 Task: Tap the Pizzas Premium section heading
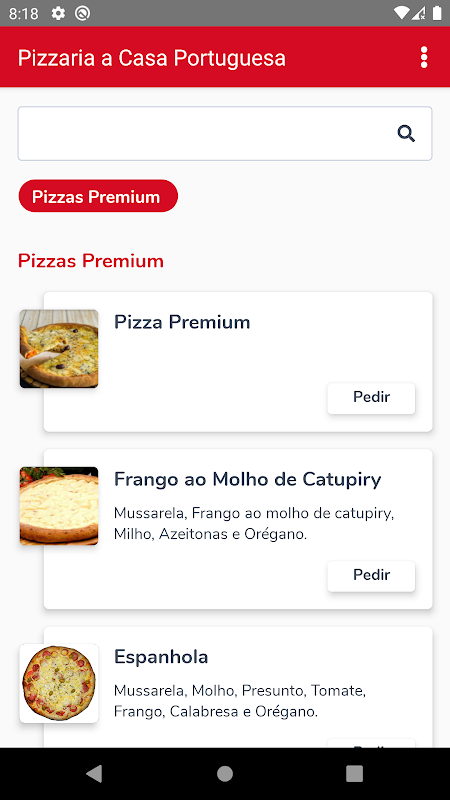(91, 261)
